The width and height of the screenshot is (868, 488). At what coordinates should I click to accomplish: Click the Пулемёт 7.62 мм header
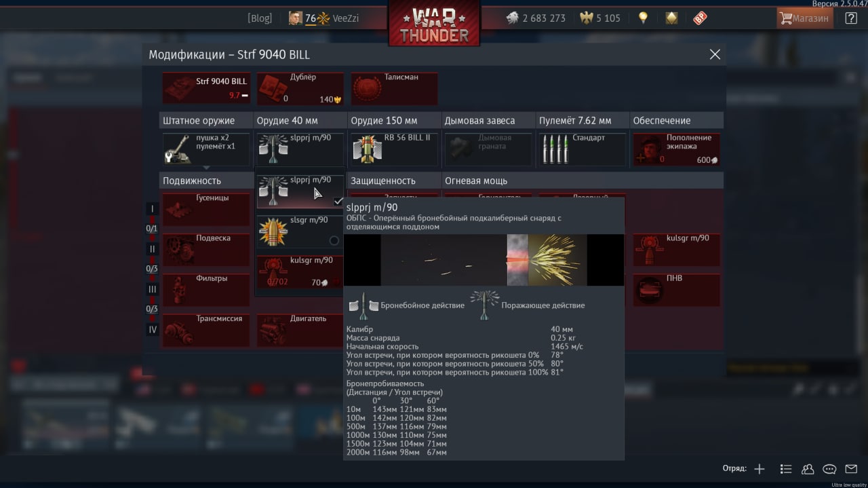(582, 120)
